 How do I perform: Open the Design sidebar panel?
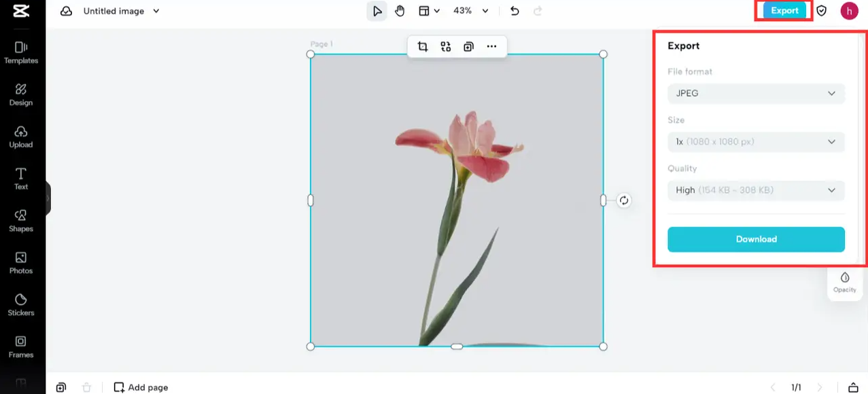21,94
